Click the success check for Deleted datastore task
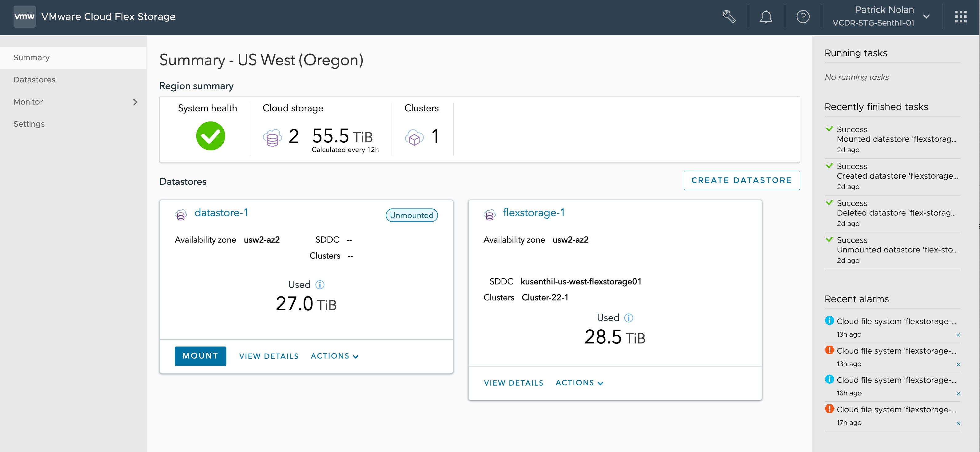The width and height of the screenshot is (980, 452). (x=829, y=203)
